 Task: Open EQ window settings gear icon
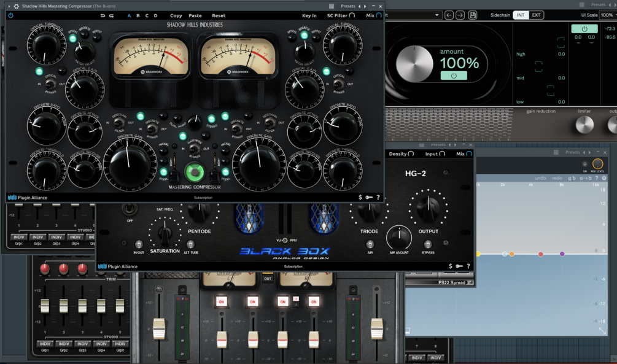(604, 178)
